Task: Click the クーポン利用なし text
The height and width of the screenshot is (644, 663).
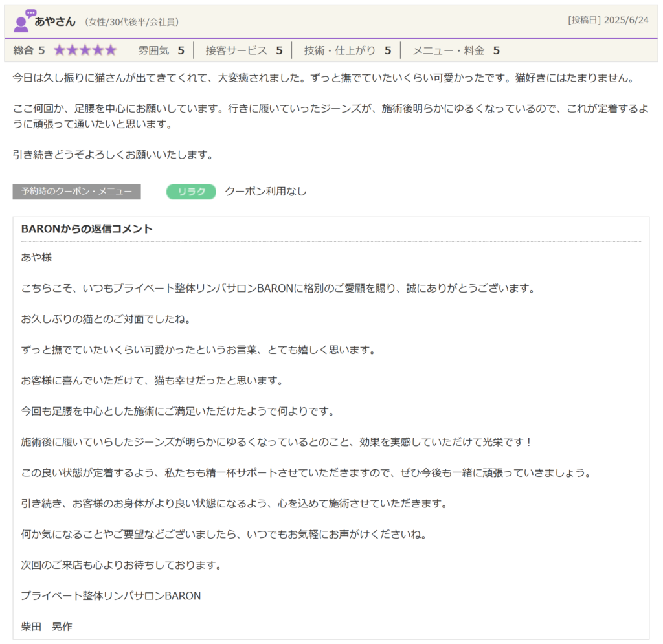Action: click(265, 192)
